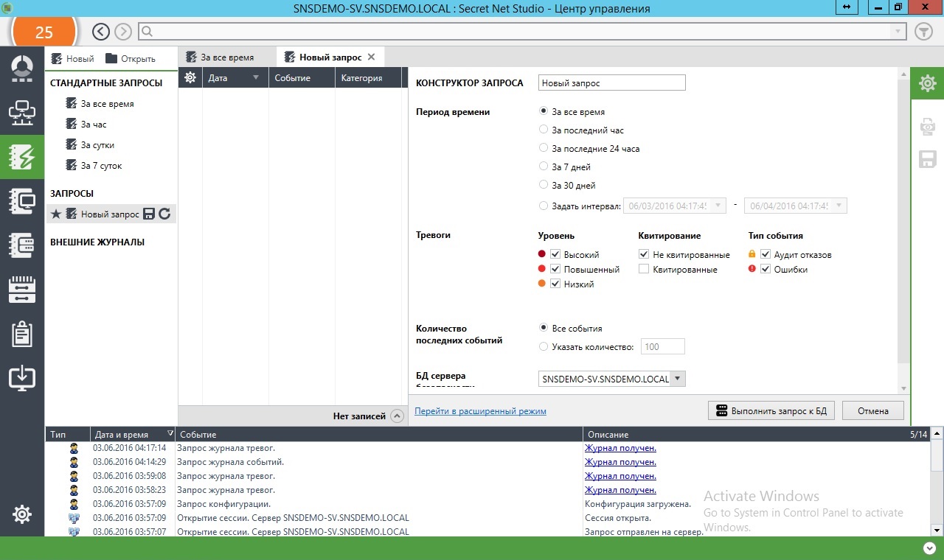Open the computers network panel in the sidebar

22,112
